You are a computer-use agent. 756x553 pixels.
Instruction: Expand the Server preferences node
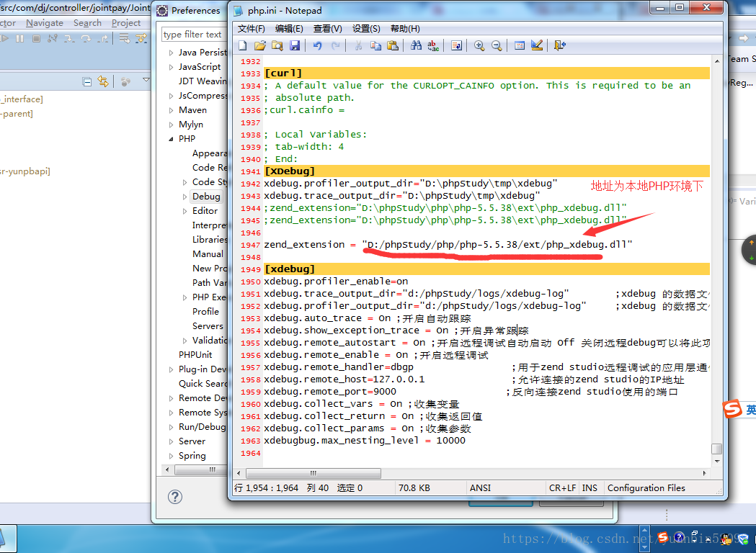coord(171,441)
